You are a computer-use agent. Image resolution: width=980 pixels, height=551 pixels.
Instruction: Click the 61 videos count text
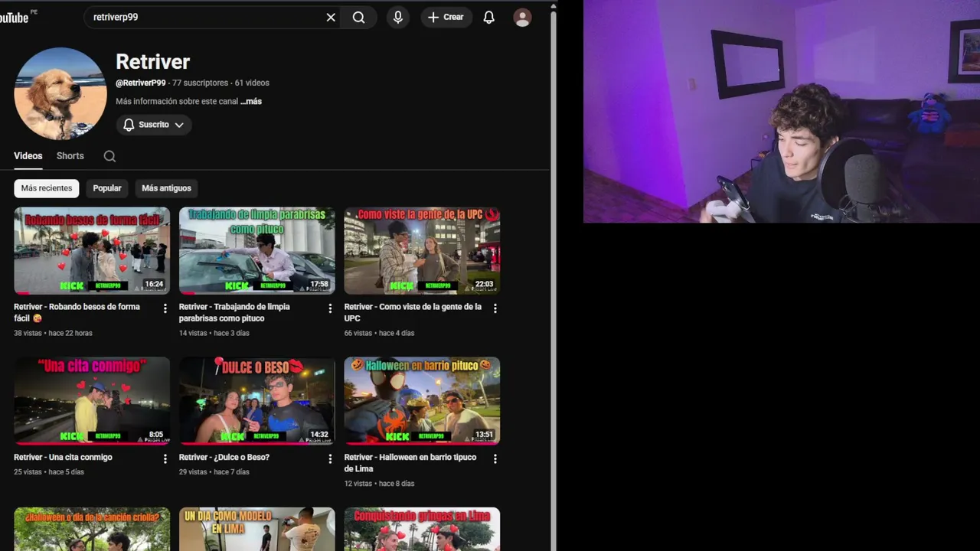pyautogui.click(x=252, y=83)
